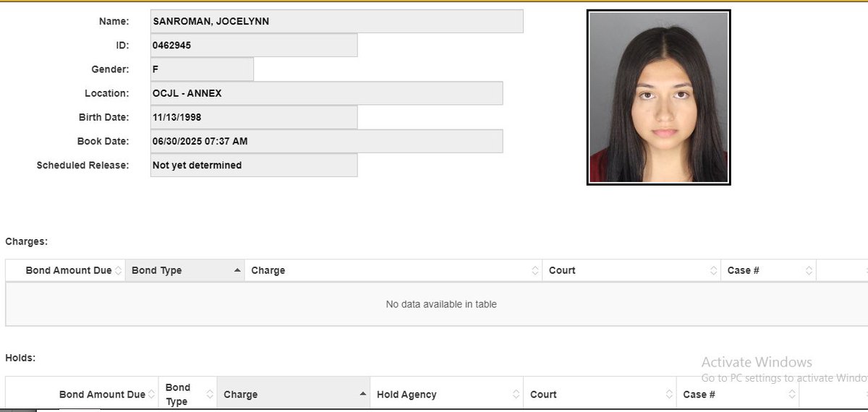868x412 pixels.
Task: Select the ID field with 0462945
Action: [x=254, y=46]
